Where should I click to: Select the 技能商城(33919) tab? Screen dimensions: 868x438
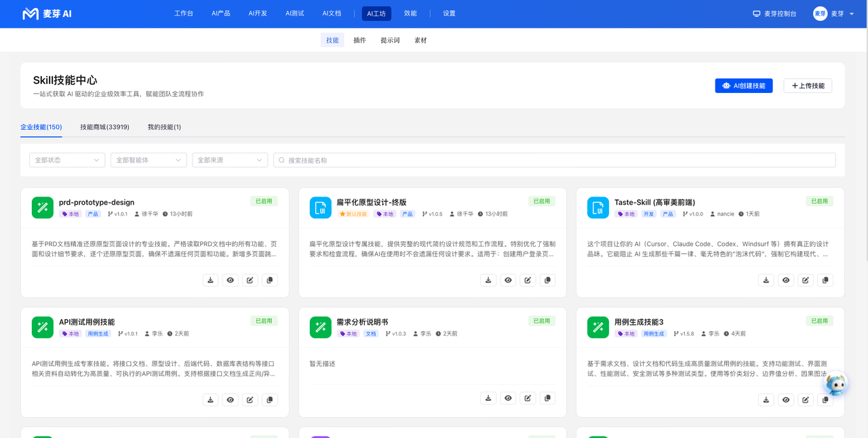click(105, 127)
